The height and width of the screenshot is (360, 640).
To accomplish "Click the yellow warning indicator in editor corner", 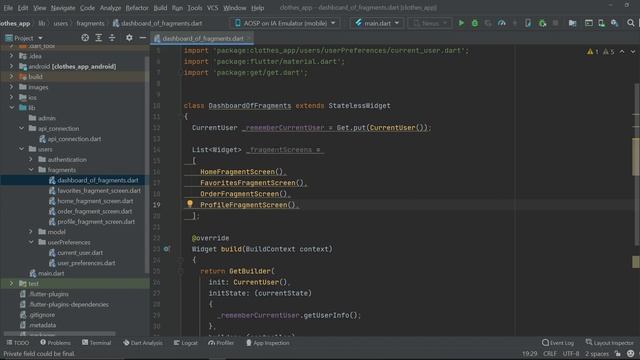I will (592, 52).
